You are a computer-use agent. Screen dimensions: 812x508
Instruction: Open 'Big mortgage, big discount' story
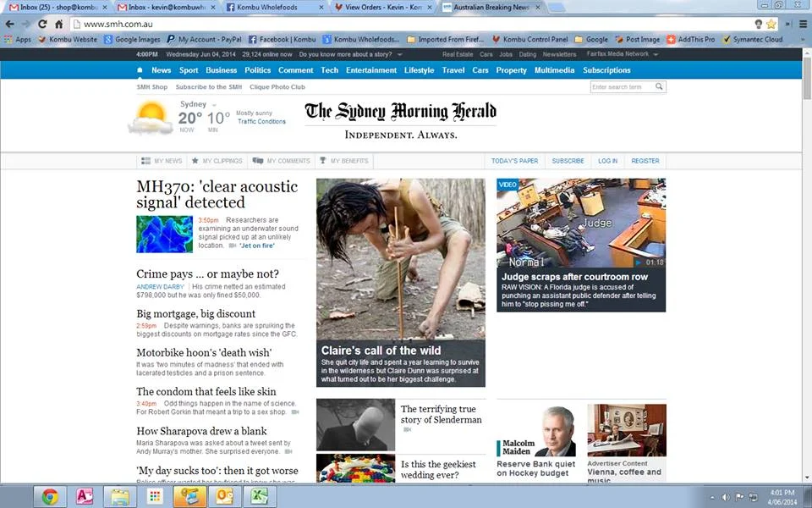coord(195,313)
